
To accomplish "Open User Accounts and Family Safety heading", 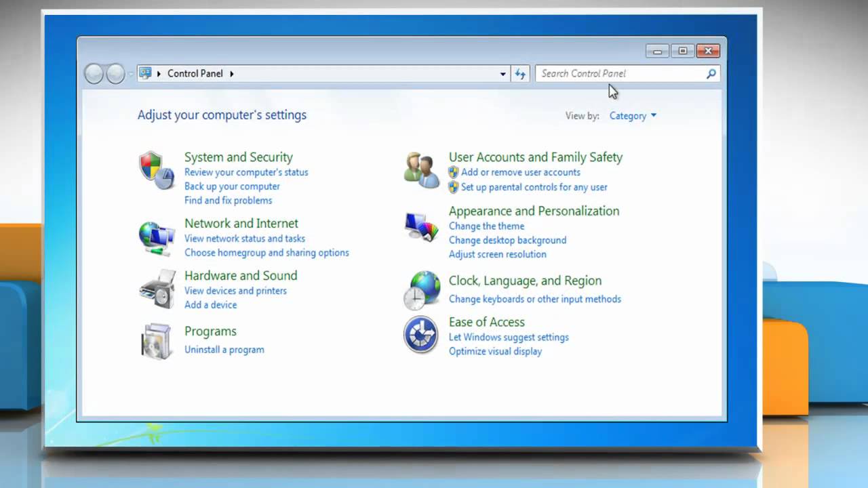I will (536, 157).
